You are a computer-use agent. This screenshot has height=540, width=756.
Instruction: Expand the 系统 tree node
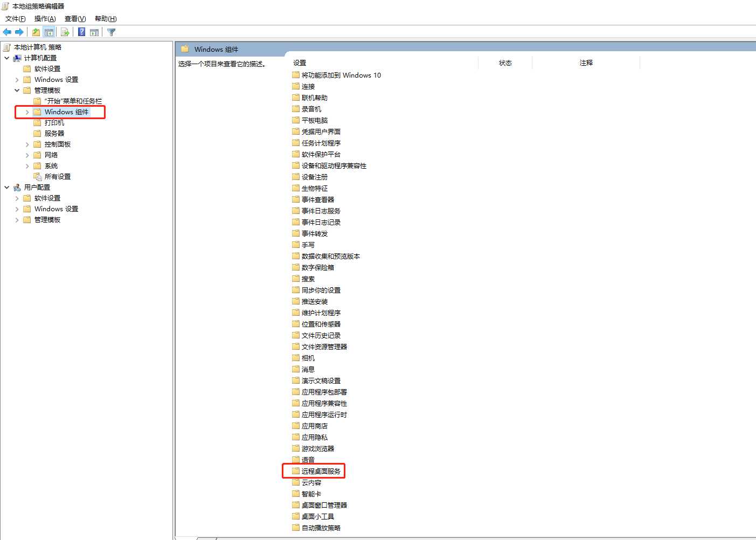pyautogui.click(x=27, y=166)
